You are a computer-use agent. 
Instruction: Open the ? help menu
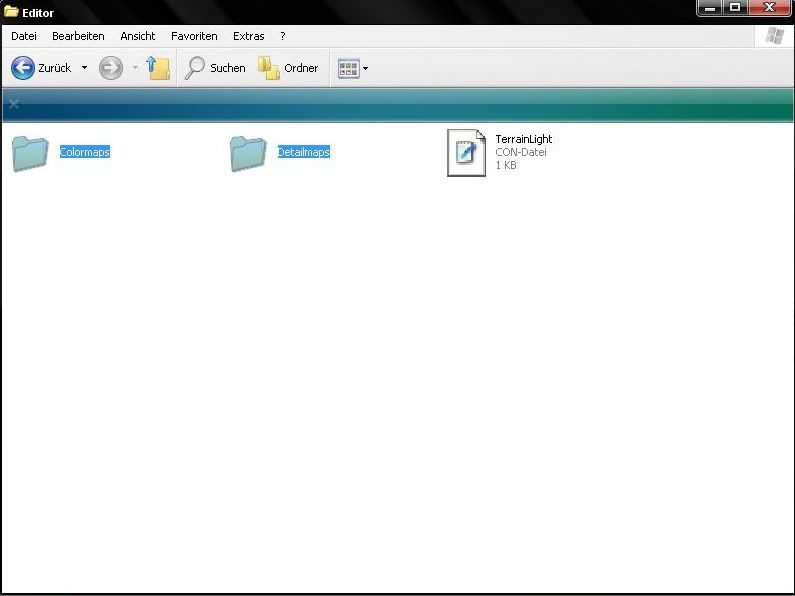283,36
